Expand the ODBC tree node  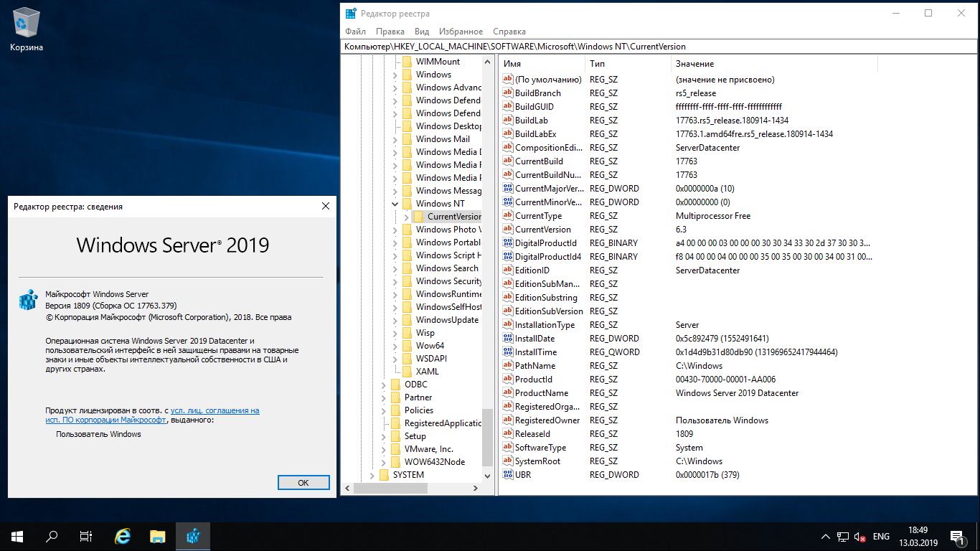tap(383, 385)
